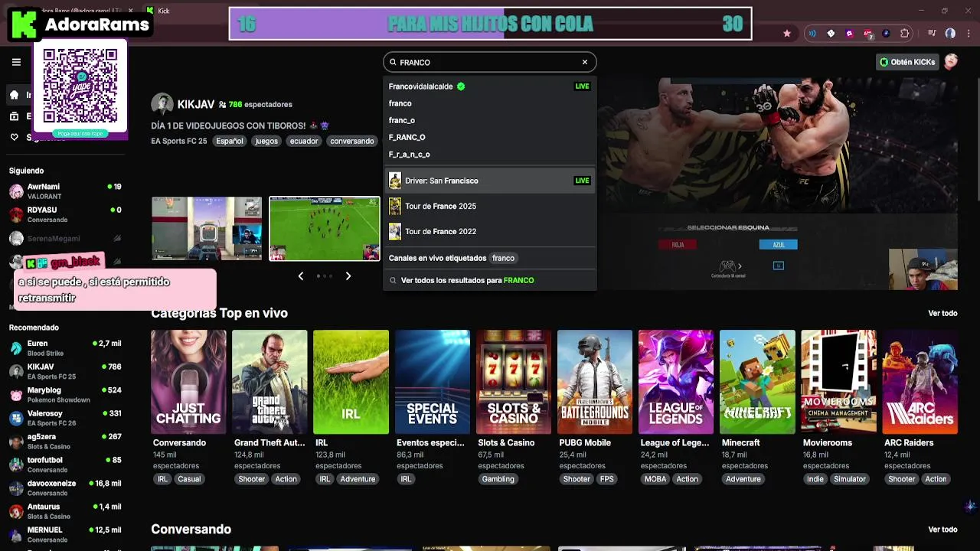The width and height of the screenshot is (980, 551).
Task: Open Antaurus recommended channel
Action: click(64, 511)
